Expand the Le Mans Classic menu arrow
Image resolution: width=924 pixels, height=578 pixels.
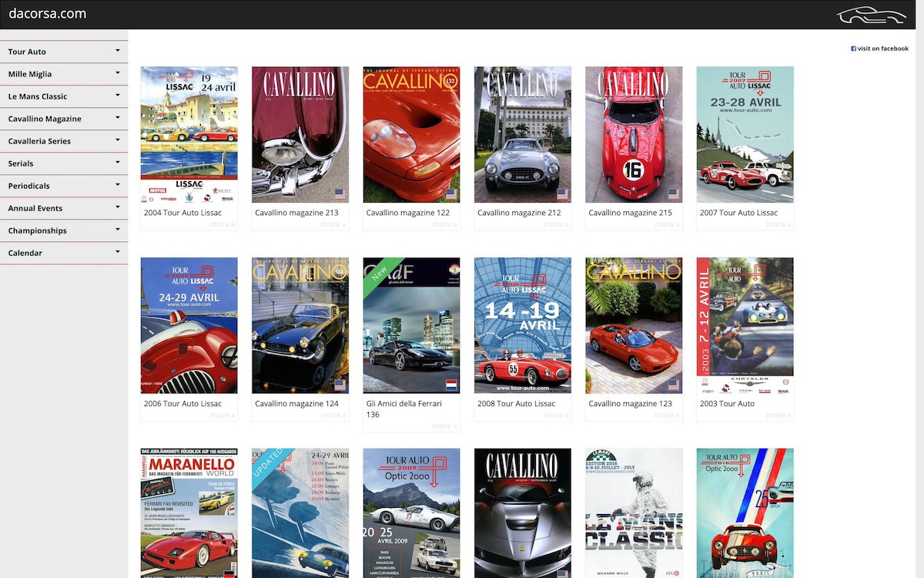click(x=118, y=96)
